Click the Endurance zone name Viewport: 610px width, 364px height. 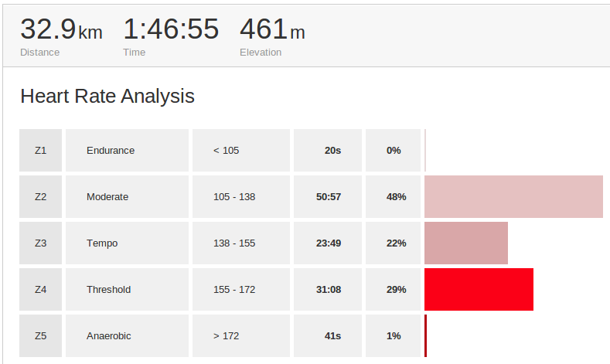point(111,151)
